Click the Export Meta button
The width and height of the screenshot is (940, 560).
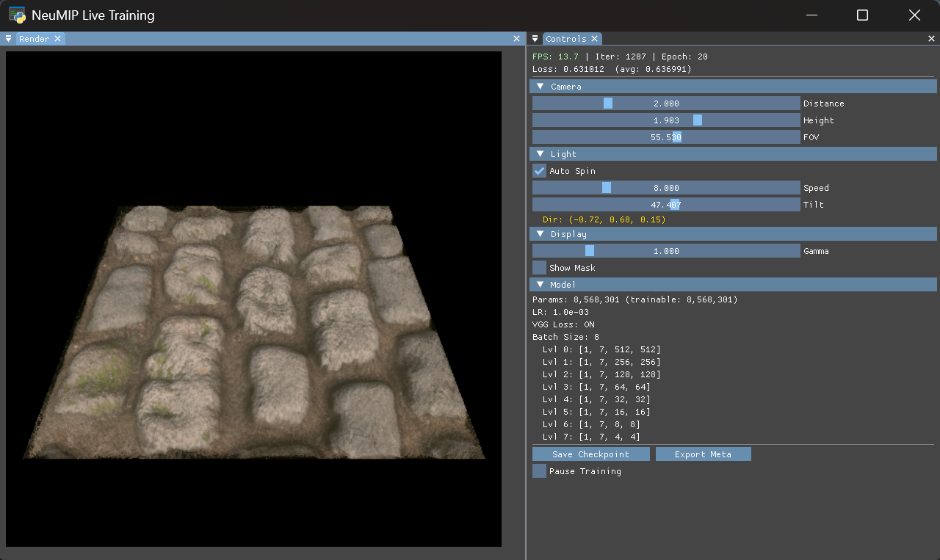point(703,454)
